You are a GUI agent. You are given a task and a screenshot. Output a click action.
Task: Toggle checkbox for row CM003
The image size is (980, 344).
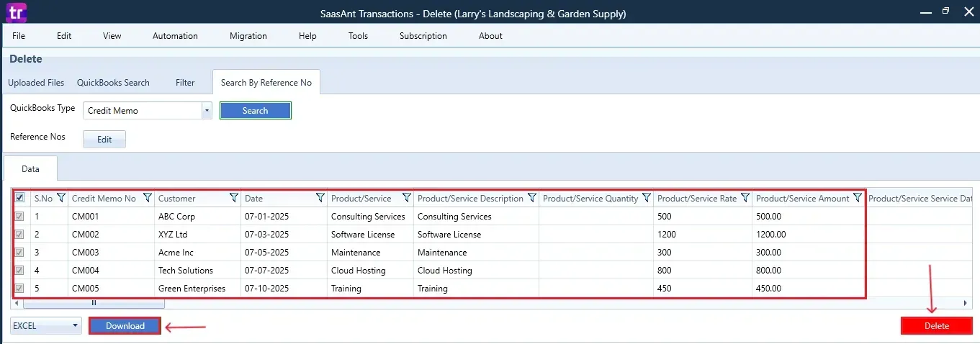[20, 252]
